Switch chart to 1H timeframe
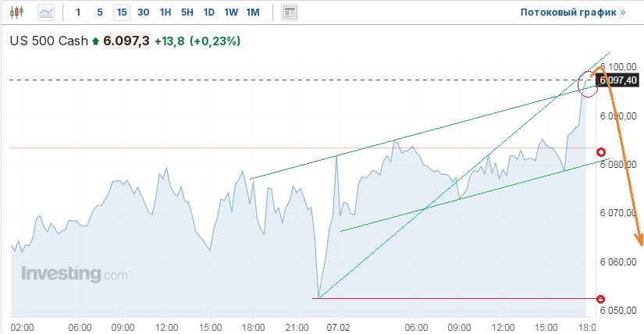The image size is (644, 334). [x=165, y=12]
